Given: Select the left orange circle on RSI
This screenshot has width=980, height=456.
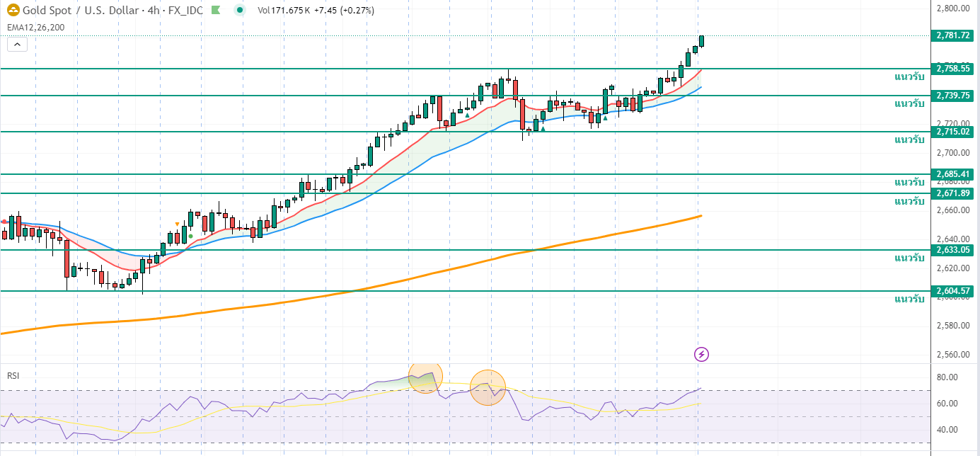Looking at the screenshot, I should click(x=425, y=377).
